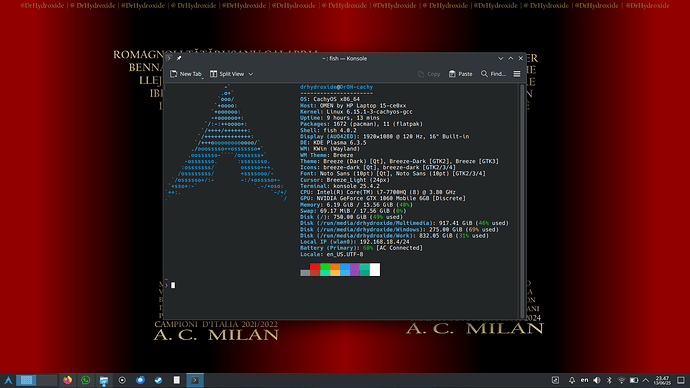Screen dimensions: 690x388
Task: Click the drhydroxide@DrOH-cachy title line
Action: [x=336, y=87]
